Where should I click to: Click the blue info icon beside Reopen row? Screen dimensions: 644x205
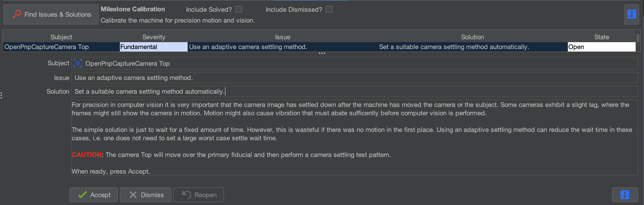coord(625,195)
